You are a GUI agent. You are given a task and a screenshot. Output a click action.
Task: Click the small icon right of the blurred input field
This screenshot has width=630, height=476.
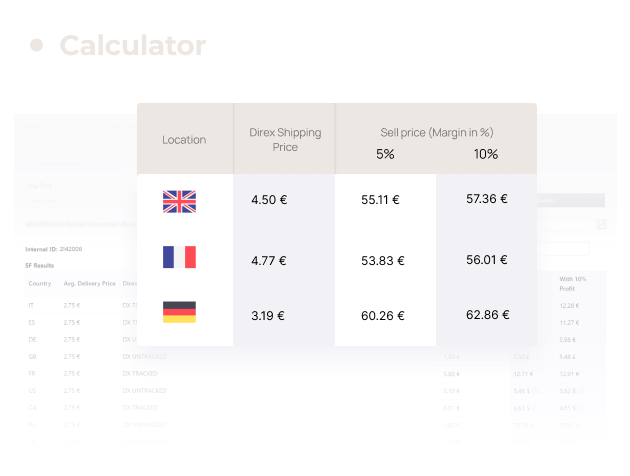601,225
